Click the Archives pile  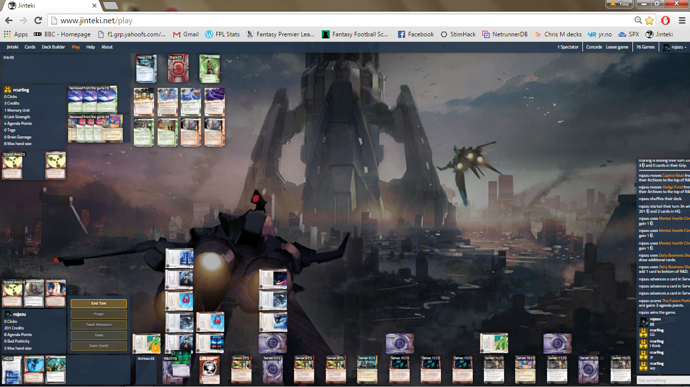point(146,370)
